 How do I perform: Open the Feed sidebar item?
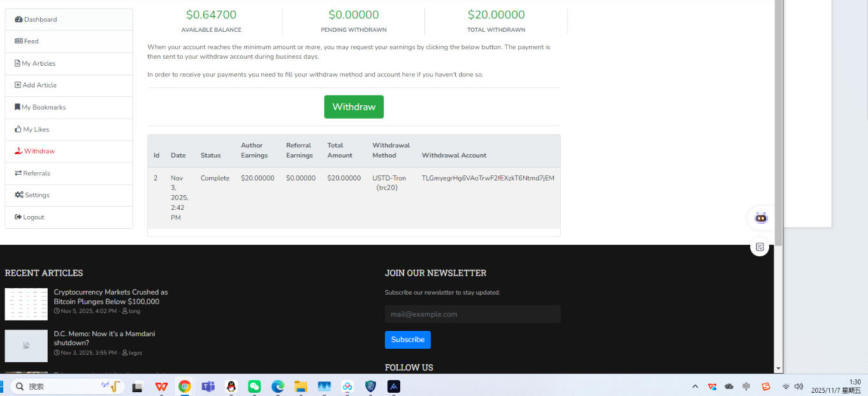(31, 41)
